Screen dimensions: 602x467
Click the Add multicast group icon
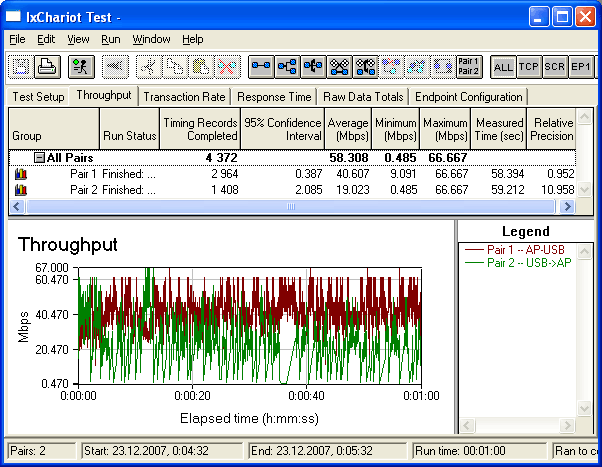tap(287, 67)
